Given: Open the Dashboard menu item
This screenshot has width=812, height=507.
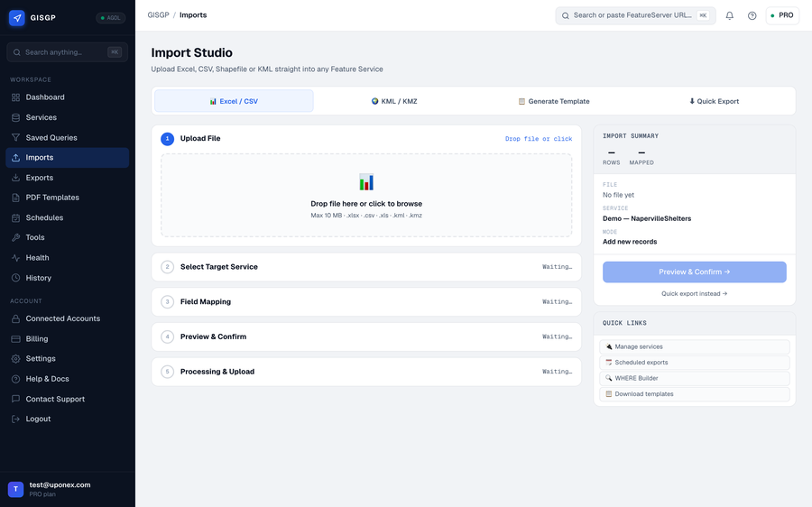Looking at the screenshot, I should pyautogui.click(x=68, y=97).
